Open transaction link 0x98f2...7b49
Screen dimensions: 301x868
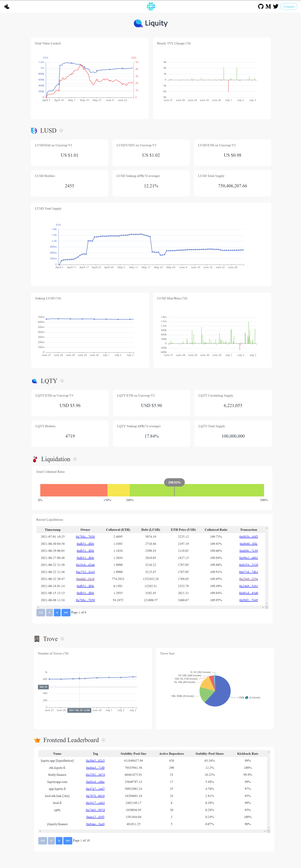coord(248,600)
